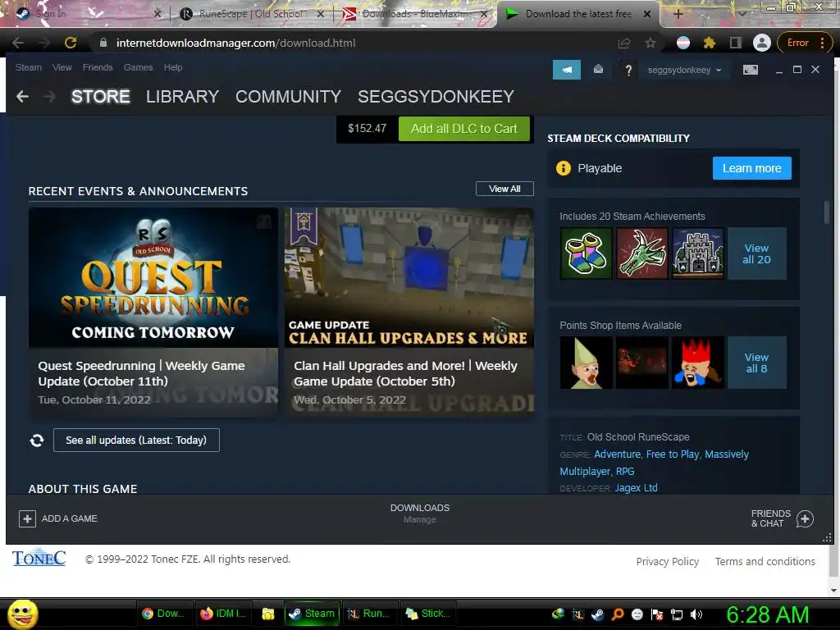Open the Games menu in Steam
This screenshot has width=840, height=630.
[138, 67]
